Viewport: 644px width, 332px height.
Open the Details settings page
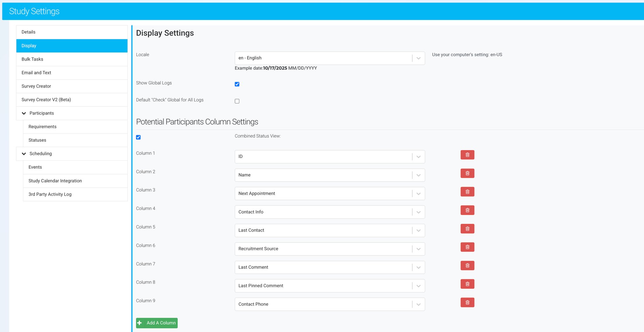[72, 32]
